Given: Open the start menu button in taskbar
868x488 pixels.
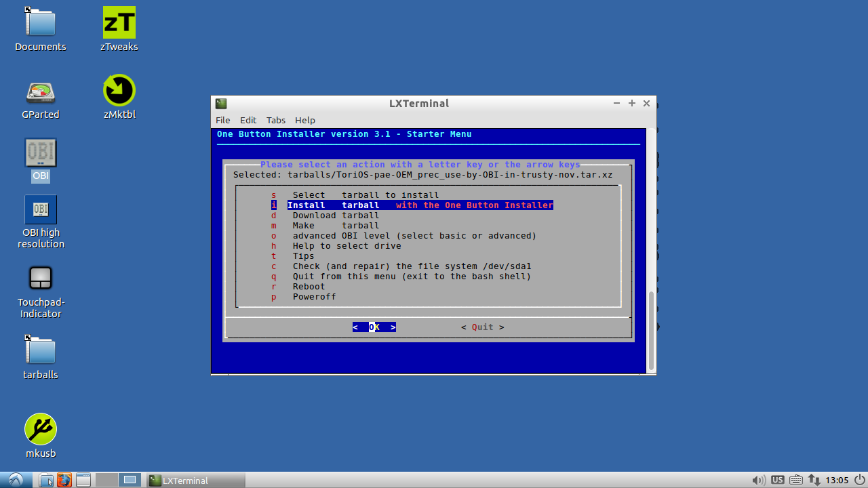Looking at the screenshot, I should click(15, 480).
